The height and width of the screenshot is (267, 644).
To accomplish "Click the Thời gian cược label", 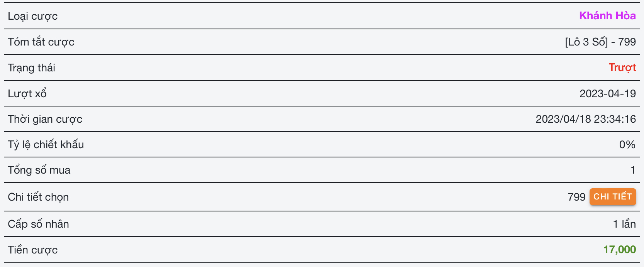I will point(45,119).
